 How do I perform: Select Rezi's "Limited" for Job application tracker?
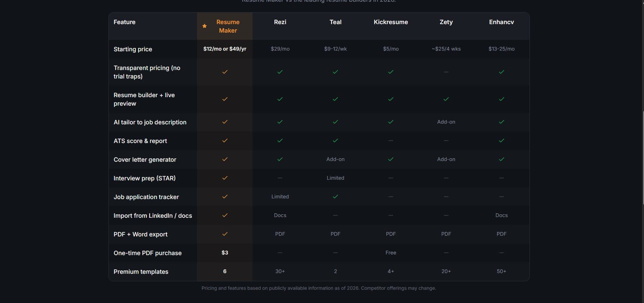280,197
